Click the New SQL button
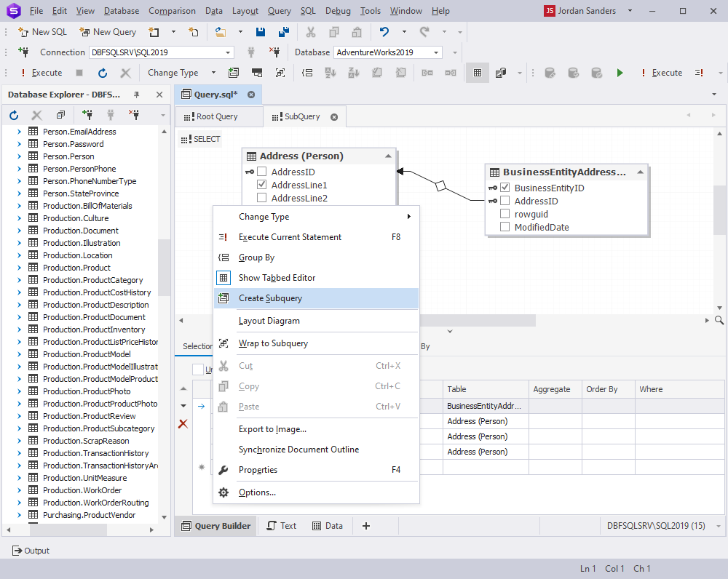This screenshot has height=579, width=728. coord(42,32)
